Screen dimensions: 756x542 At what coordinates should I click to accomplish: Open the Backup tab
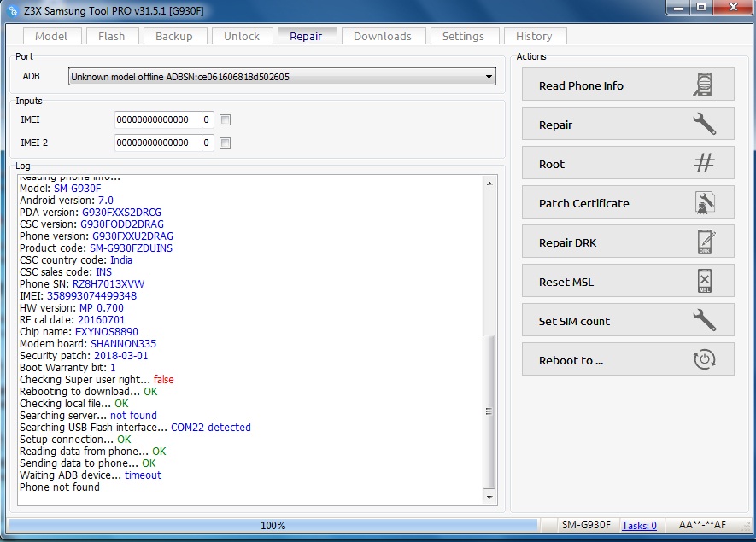point(174,36)
